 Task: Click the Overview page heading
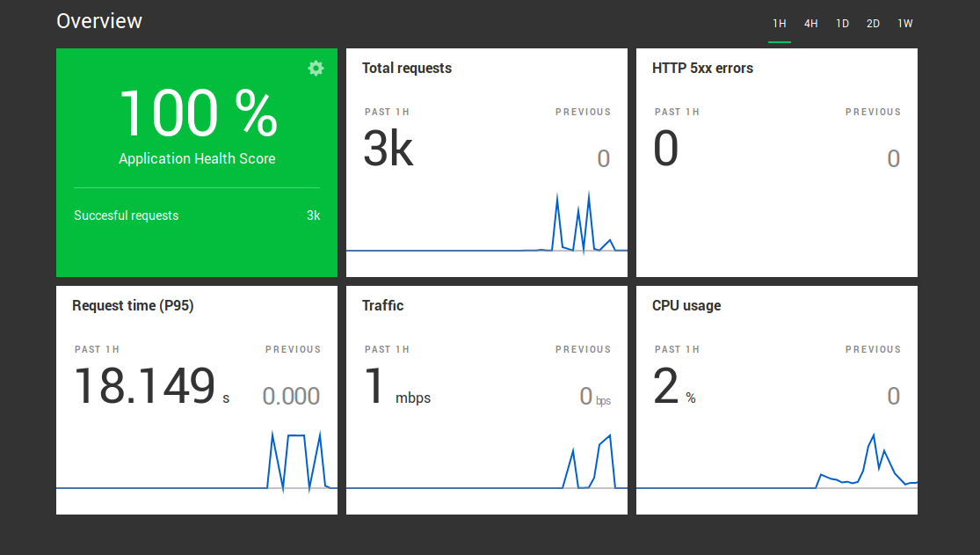pyautogui.click(x=99, y=21)
